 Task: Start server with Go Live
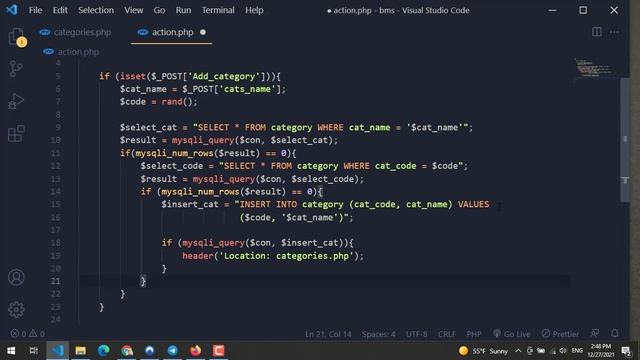[x=511, y=334]
